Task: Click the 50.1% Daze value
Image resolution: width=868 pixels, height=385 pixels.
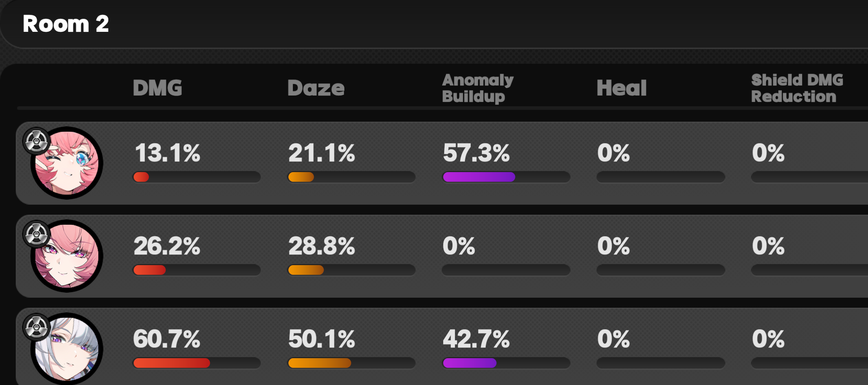Action: pyautogui.click(x=322, y=339)
